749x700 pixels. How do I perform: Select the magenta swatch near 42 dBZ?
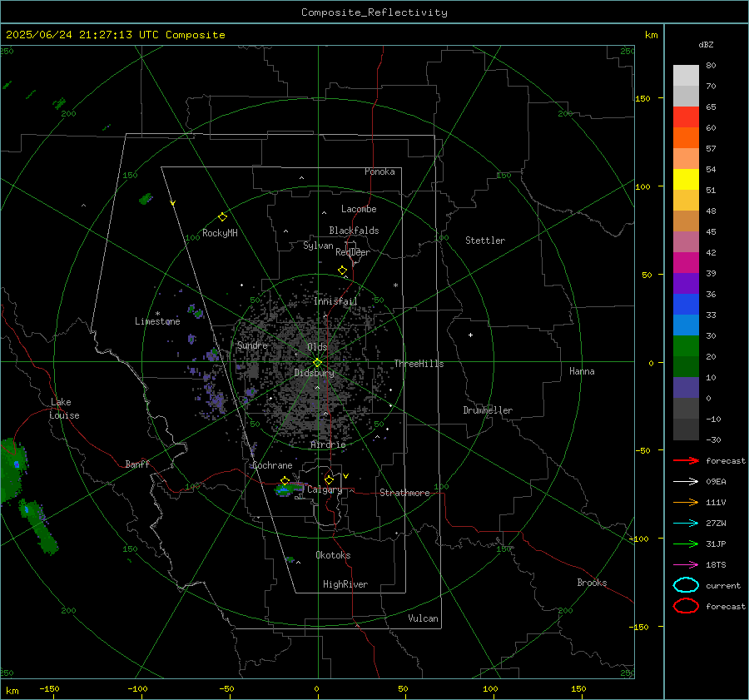point(686,262)
